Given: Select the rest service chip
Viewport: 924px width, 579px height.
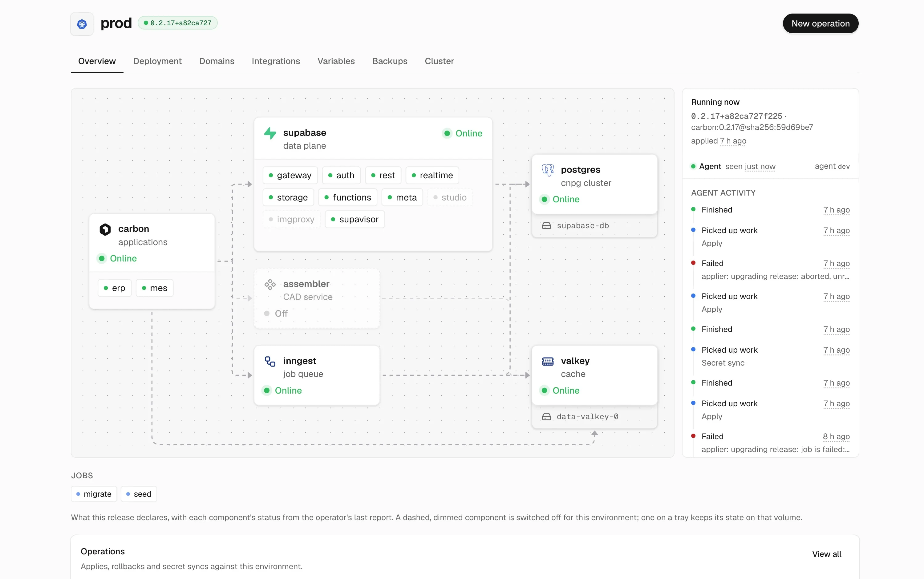Looking at the screenshot, I should (383, 175).
